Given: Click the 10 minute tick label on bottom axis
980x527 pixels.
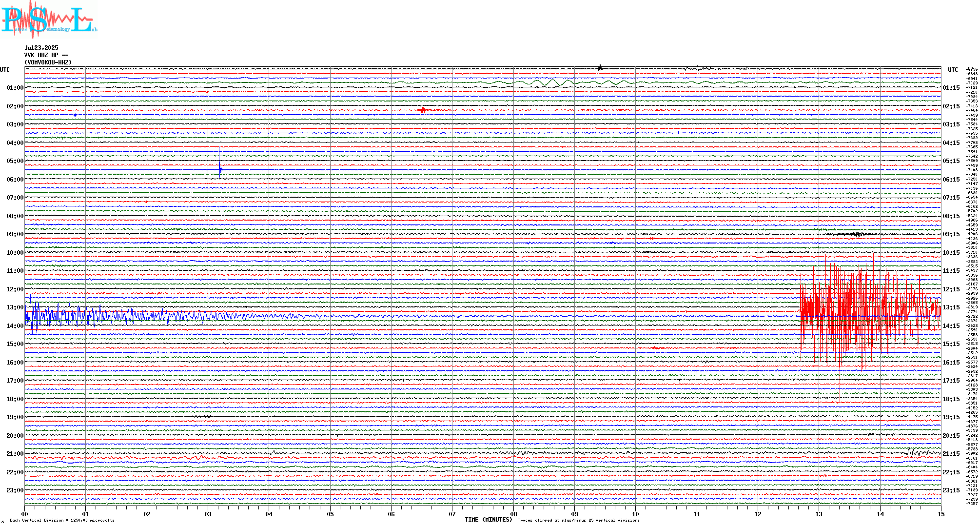Looking at the screenshot, I should tap(635, 514).
